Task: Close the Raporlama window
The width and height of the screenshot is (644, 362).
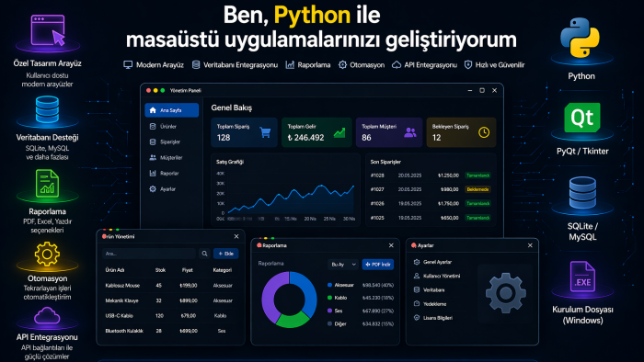Action: [391, 245]
